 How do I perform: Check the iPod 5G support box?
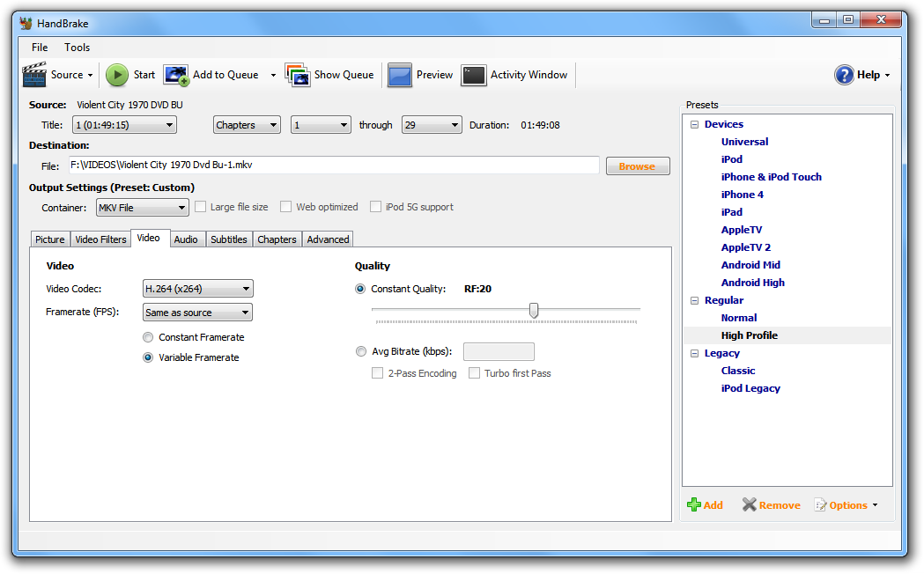[x=375, y=207]
